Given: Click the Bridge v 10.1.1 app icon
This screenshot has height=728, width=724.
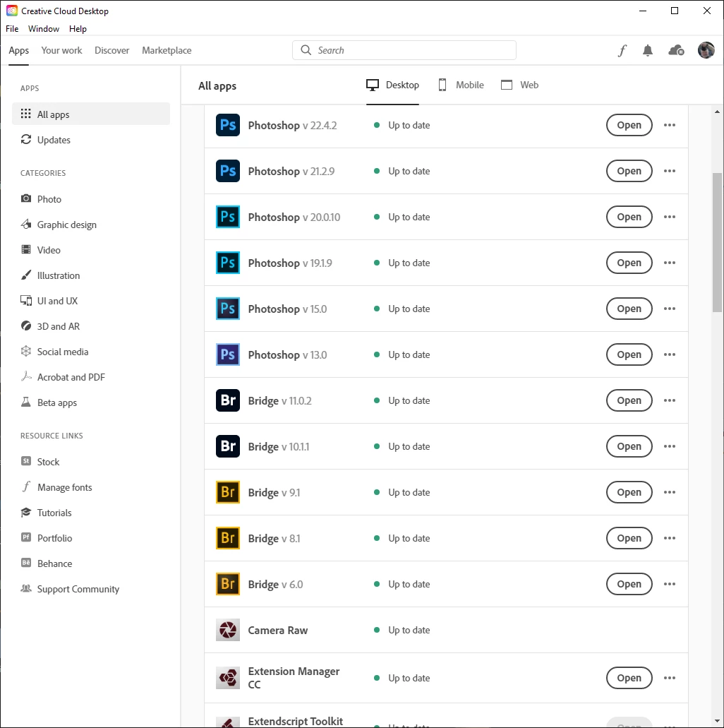Looking at the screenshot, I should tap(228, 446).
